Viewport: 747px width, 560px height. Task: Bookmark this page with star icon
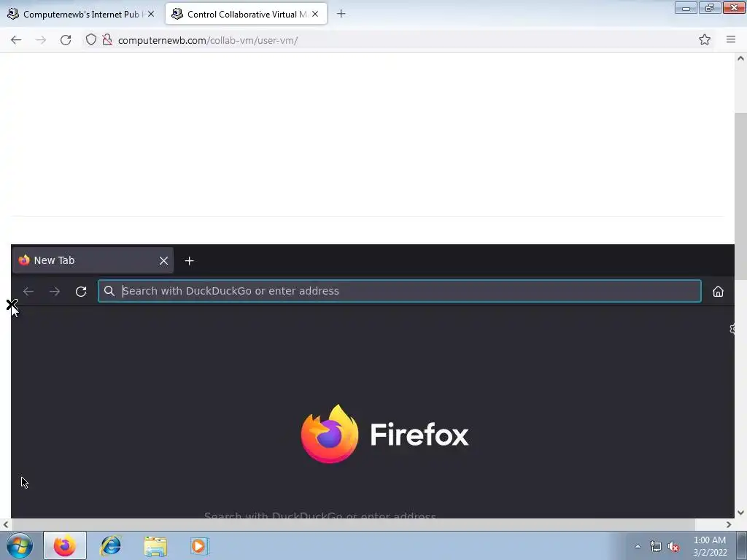(x=705, y=40)
